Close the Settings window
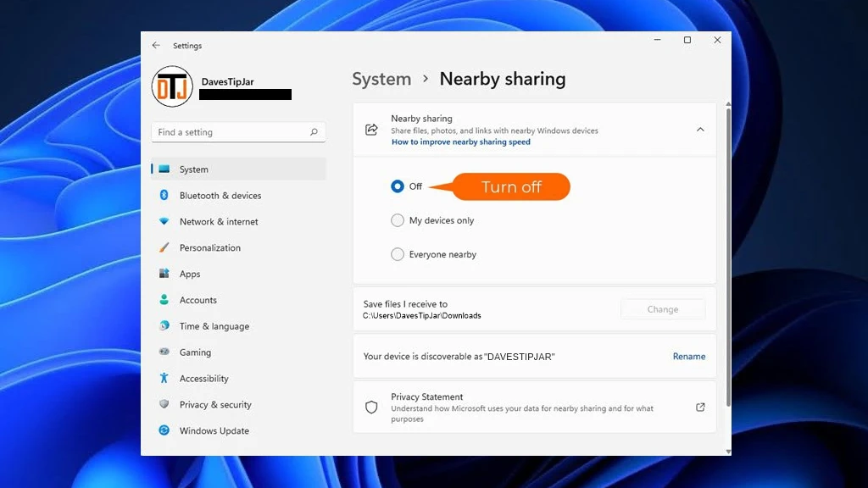 click(717, 40)
